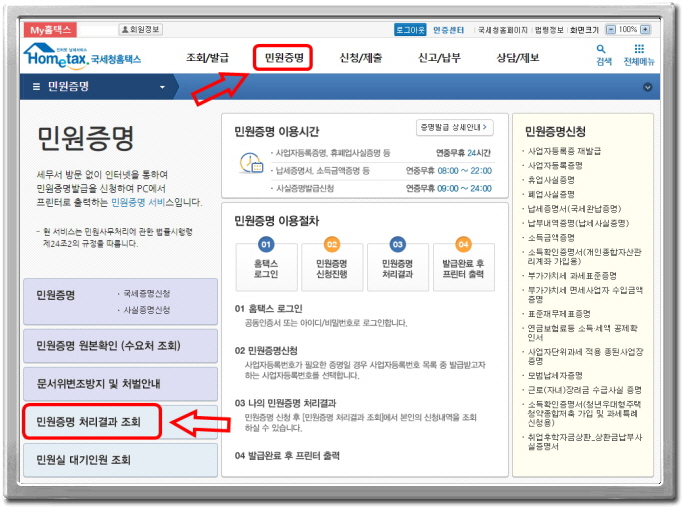Open the 신고/납부 menu

pyautogui.click(x=439, y=57)
